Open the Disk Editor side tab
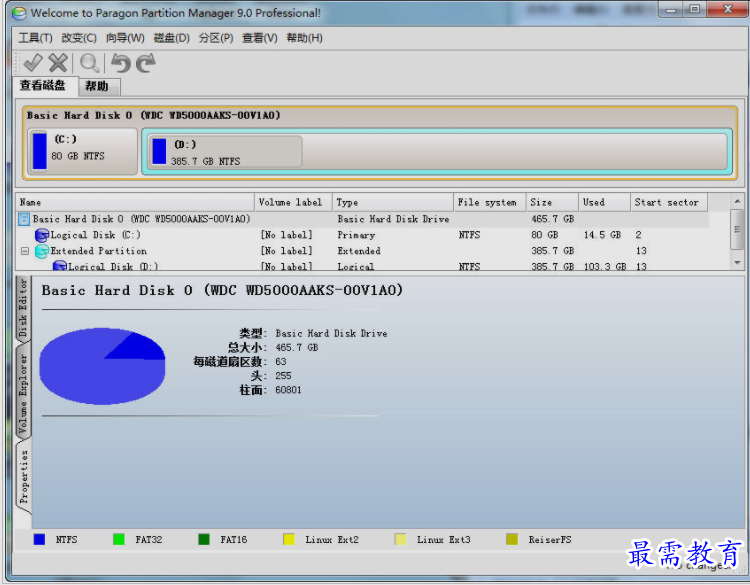This screenshot has height=585, width=750. pos(24,311)
